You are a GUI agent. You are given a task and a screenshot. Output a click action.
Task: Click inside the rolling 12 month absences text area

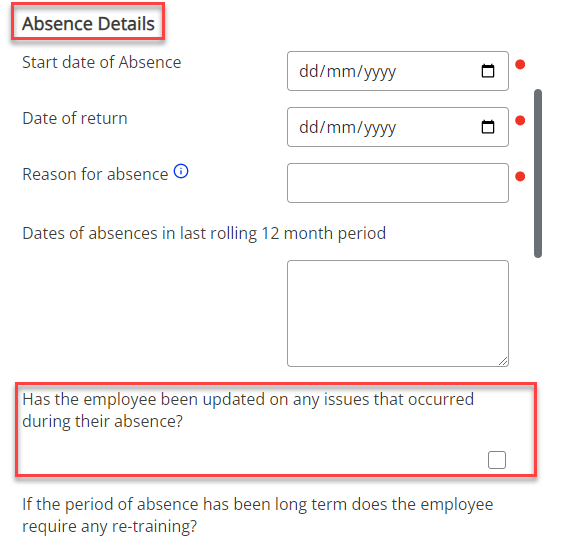[398, 313]
